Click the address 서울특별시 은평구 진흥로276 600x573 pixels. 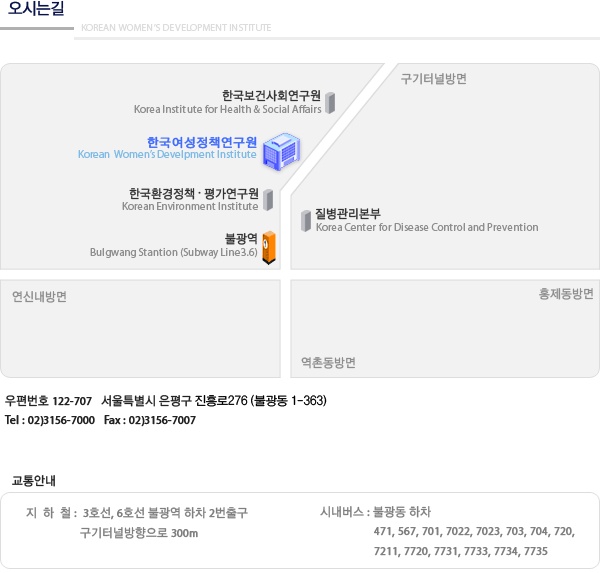coord(174,400)
